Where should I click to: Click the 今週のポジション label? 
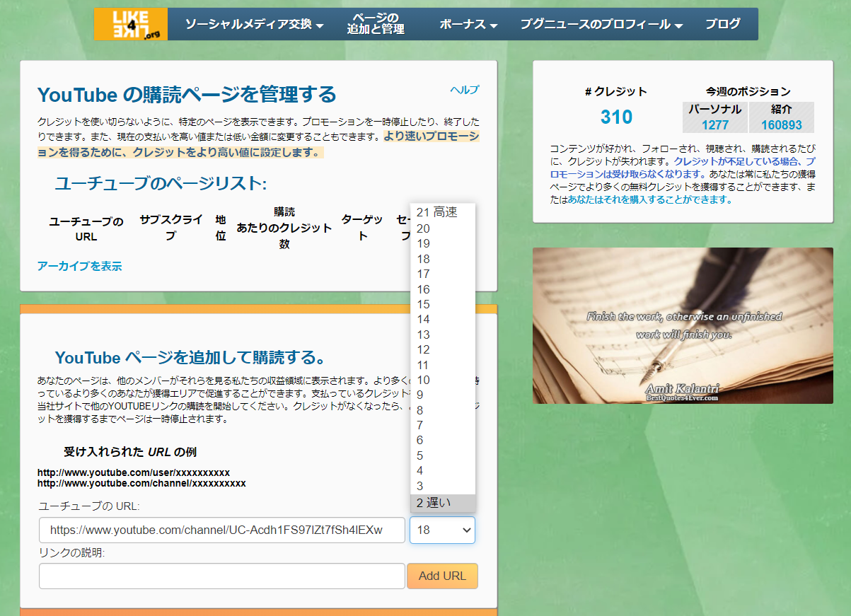click(x=748, y=91)
